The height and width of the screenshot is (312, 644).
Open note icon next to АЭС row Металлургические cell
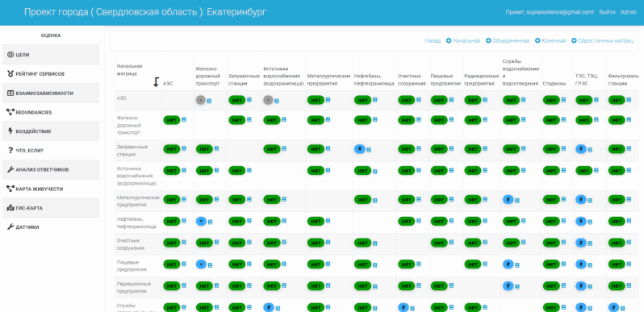328,100
